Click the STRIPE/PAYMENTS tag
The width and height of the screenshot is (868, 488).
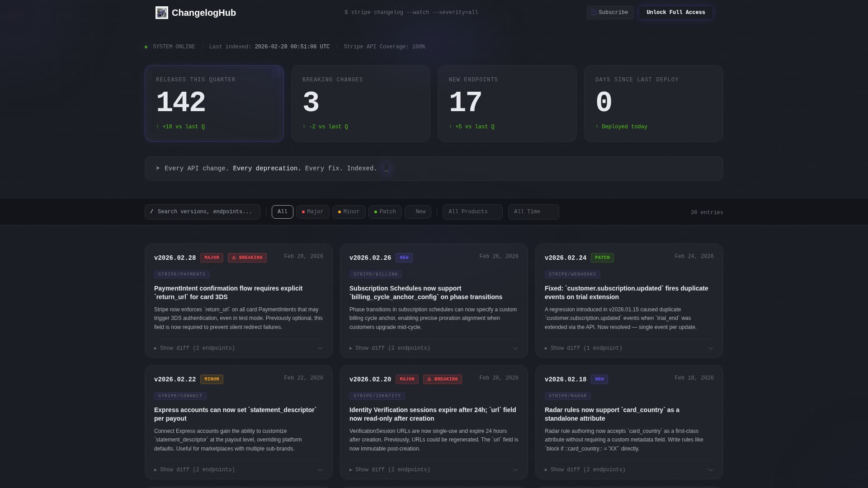pyautogui.click(x=182, y=274)
